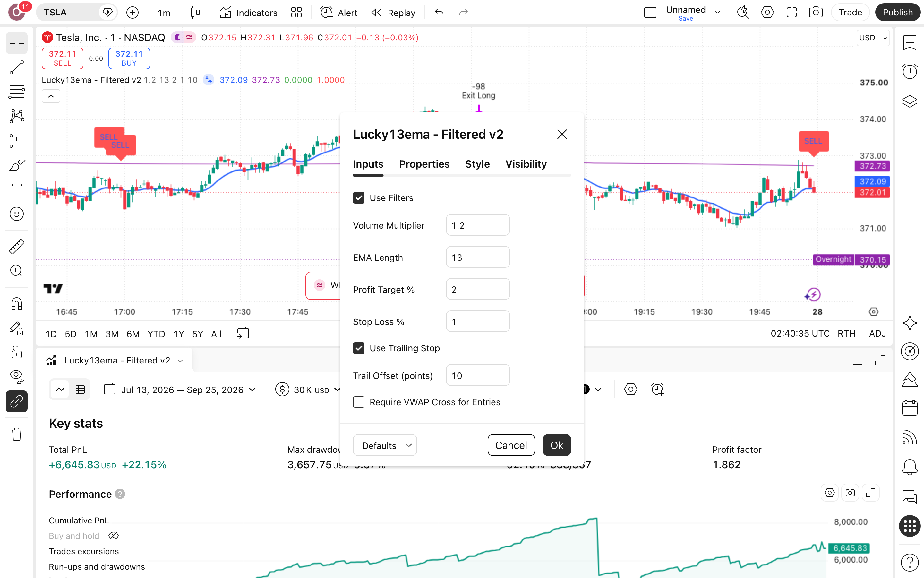This screenshot has width=924, height=578.
Task: Select the trend line drawing tool
Action: [16, 68]
